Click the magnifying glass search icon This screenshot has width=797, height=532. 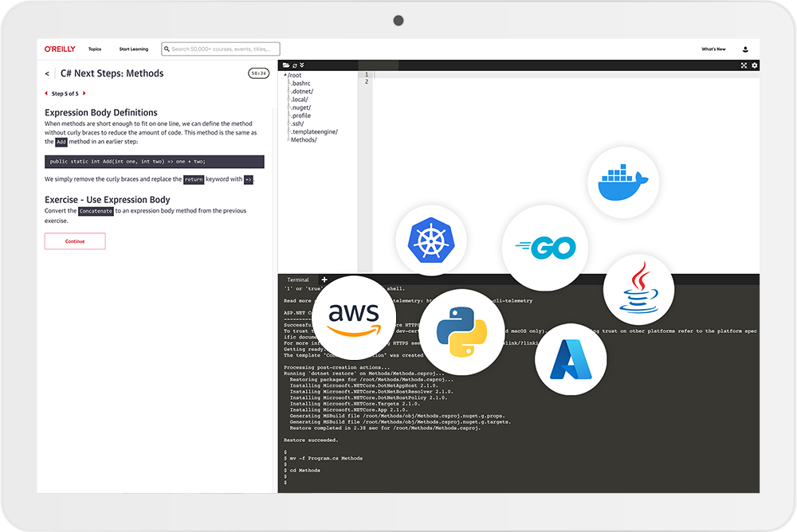(167, 49)
